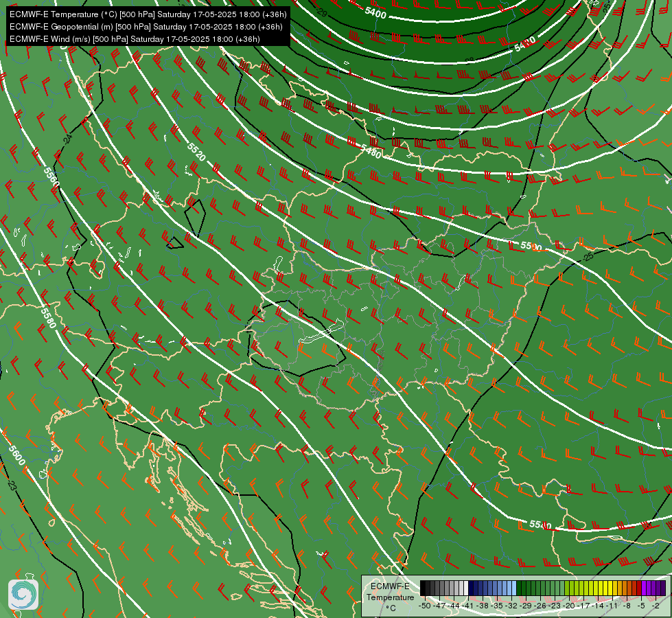This screenshot has width=672, height=618.
Task: Click the -2 value on the temperature scale
Action: [x=656, y=606]
